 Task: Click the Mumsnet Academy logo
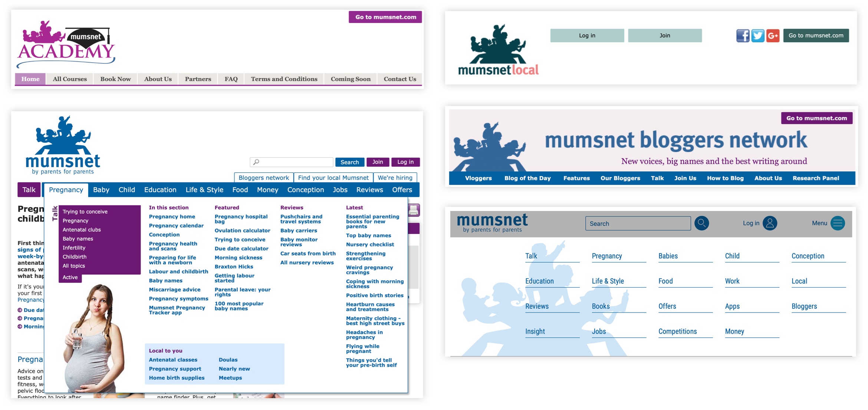point(66,44)
